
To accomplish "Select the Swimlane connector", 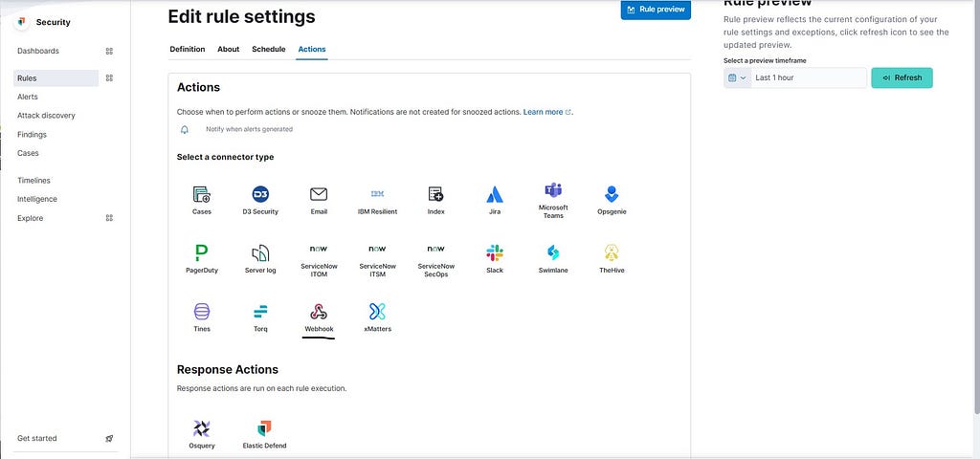I will click(553, 259).
